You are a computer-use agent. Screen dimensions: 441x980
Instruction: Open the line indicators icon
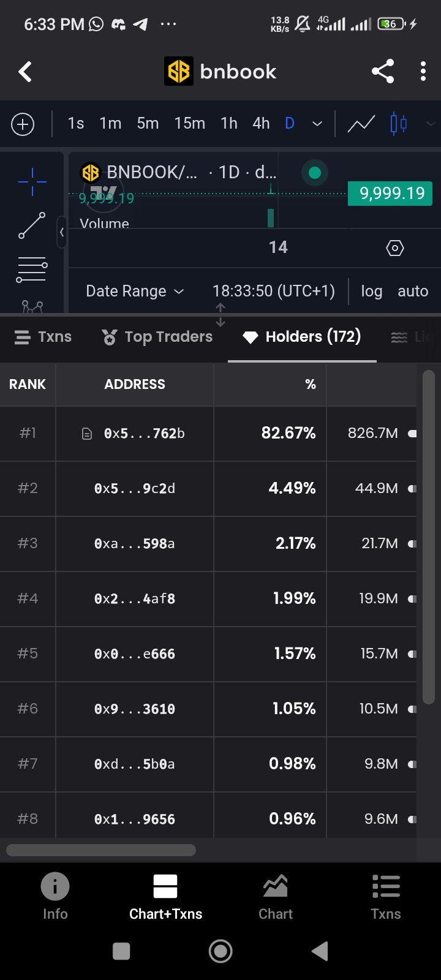click(x=361, y=124)
